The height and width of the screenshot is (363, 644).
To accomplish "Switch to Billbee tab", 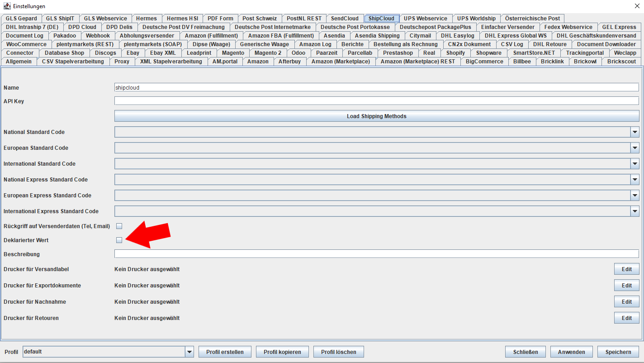I will [x=522, y=62].
